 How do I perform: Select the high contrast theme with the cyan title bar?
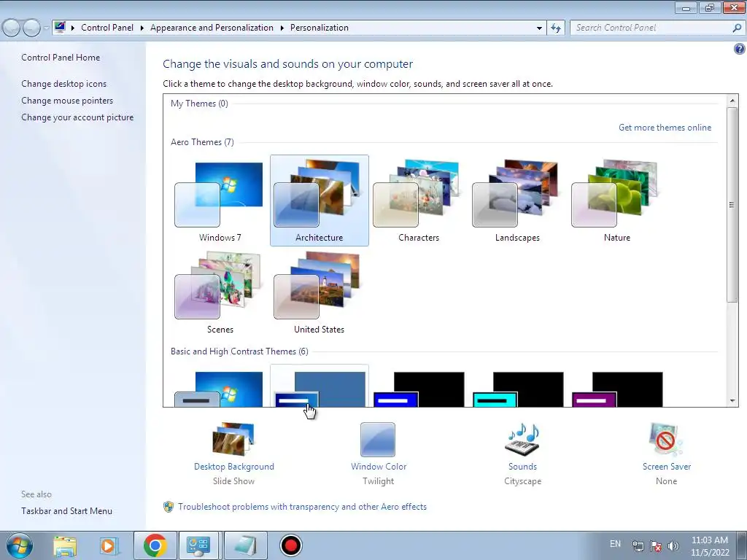pyautogui.click(x=519, y=389)
